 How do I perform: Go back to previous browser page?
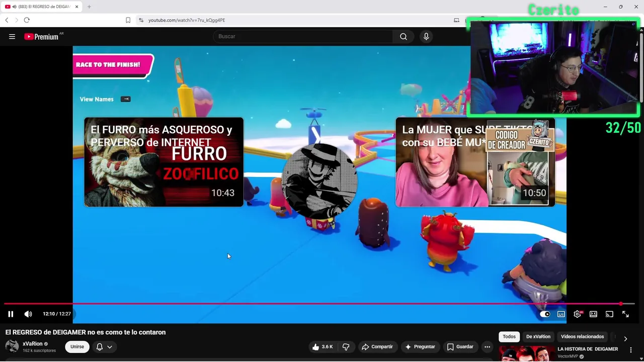tap(7, 20)
